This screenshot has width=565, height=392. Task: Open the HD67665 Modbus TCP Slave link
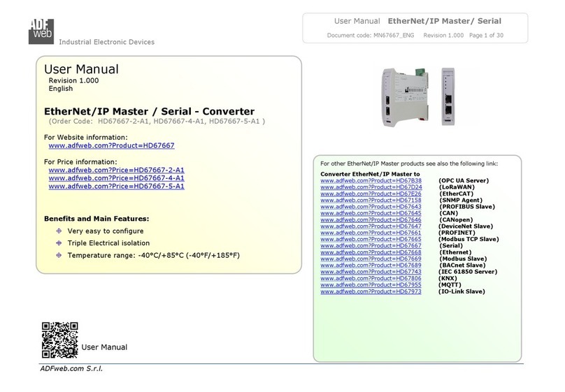coord(371,239)
